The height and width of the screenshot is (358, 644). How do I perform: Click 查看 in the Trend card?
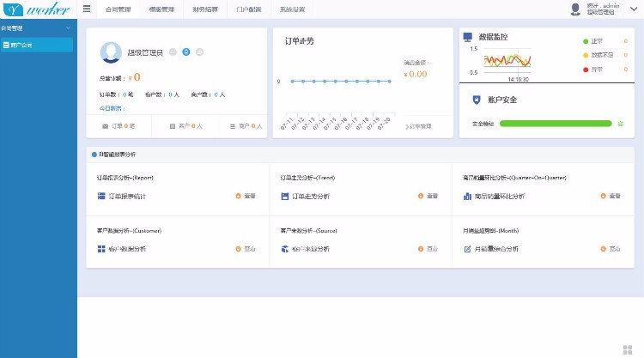(433, 197)
